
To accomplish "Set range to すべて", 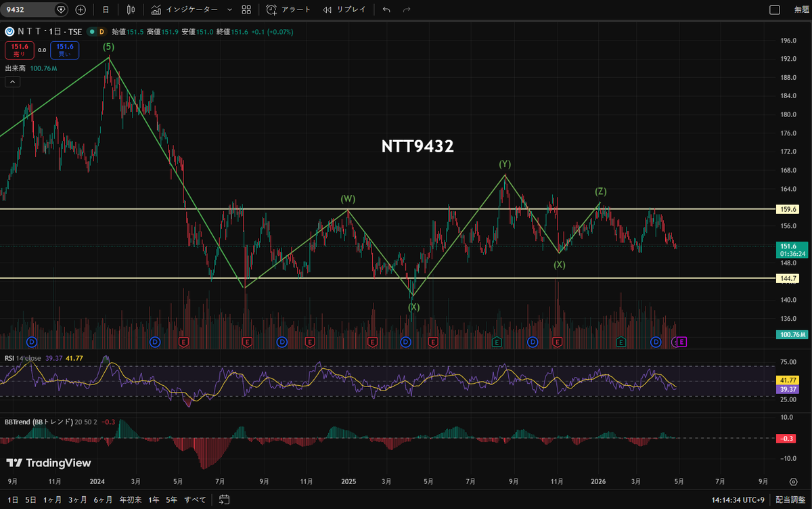I will pyautogui.click(x=196, y=500).
